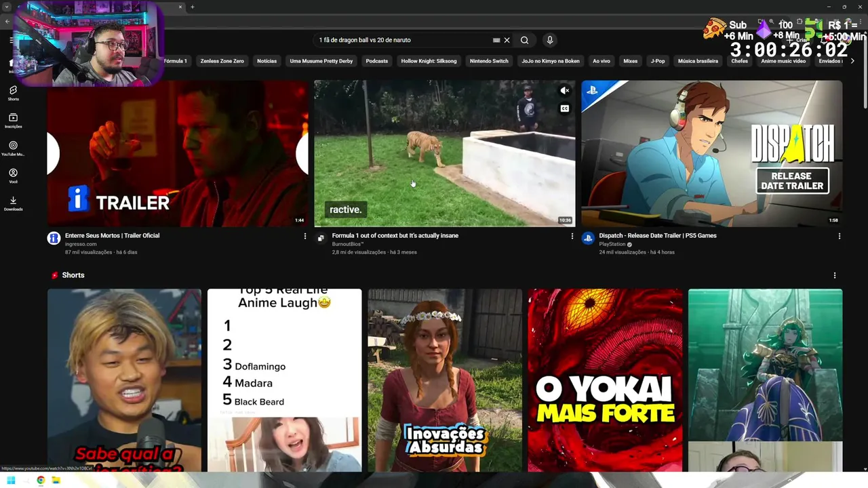Select the Zenless Zone Zero chip
868x488 pixels.
(x=222, y=61)
